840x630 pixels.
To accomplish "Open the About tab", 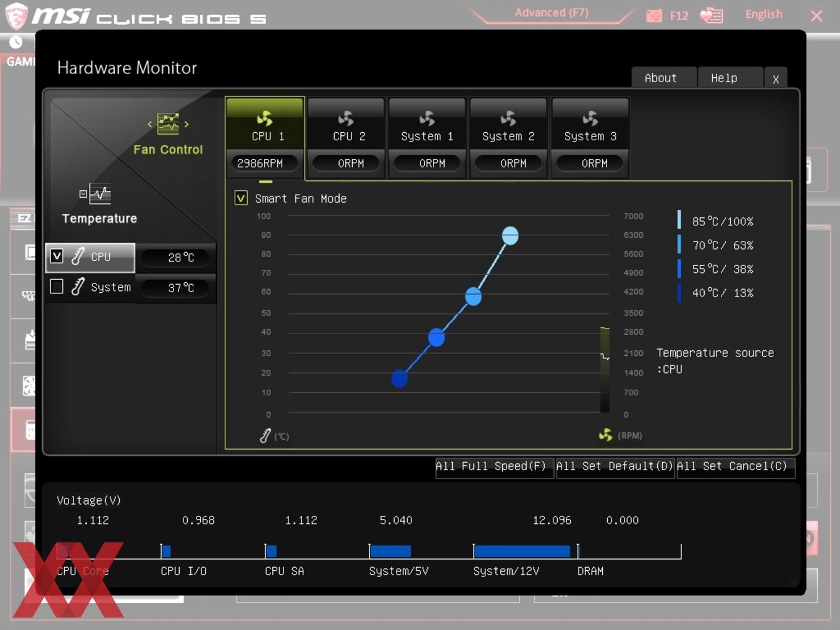I will (664, 78).
